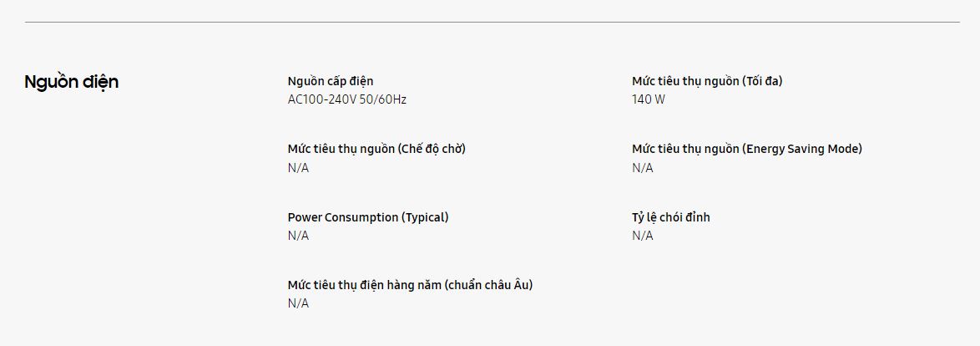Click the (Tối đa) parenthetical text
Image resolution: width=980 pixels, height=346 pixels.
tap(762, 81)
